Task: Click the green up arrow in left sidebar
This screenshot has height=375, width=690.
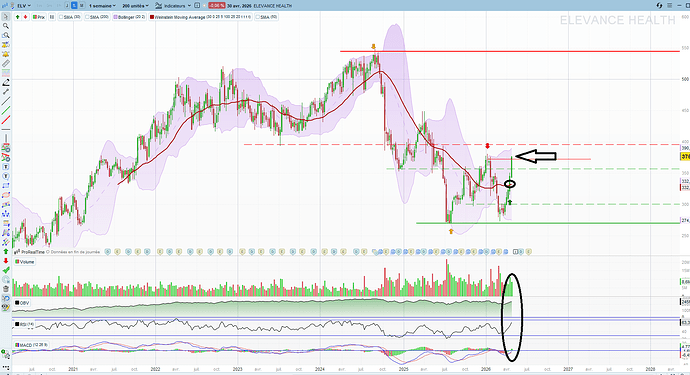Action: click(x=6, y=251)
